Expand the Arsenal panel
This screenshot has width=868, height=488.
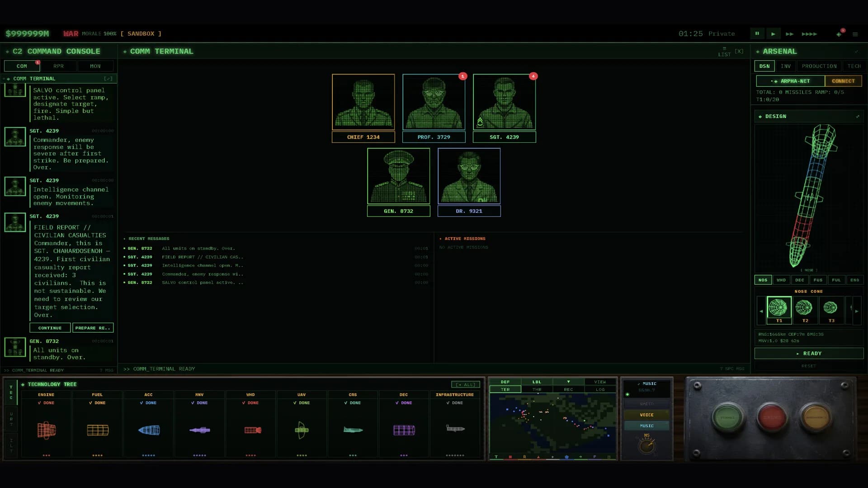point(856,52)
